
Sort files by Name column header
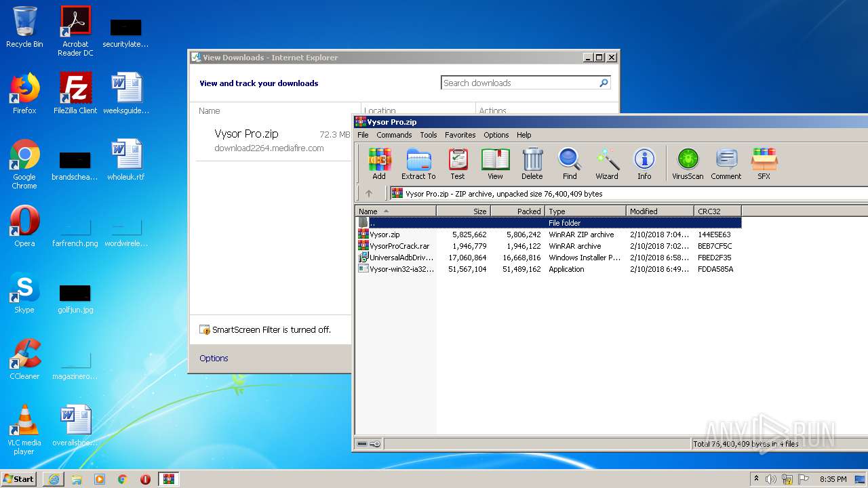pos(395,211)
